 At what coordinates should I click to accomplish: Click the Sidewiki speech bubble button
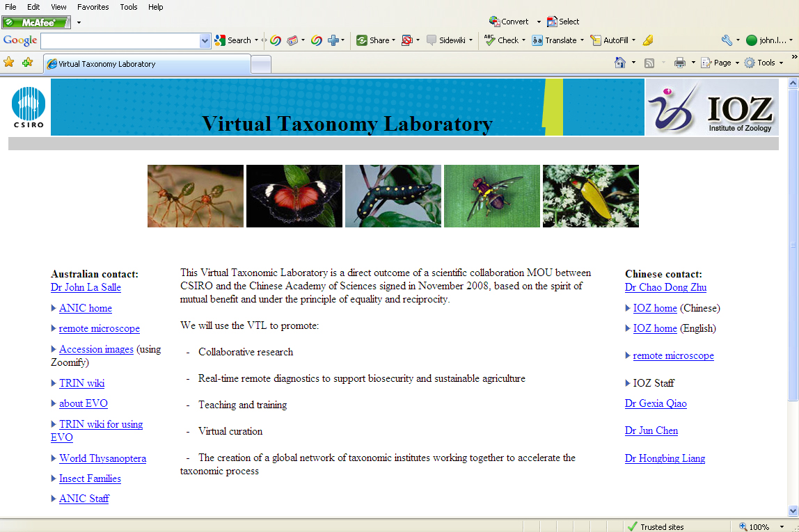pos(446,40)
